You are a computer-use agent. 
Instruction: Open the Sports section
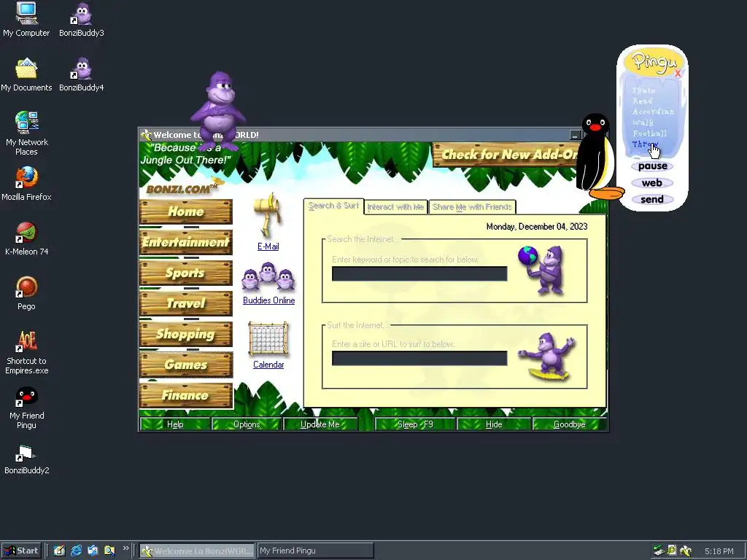[186, 273]
